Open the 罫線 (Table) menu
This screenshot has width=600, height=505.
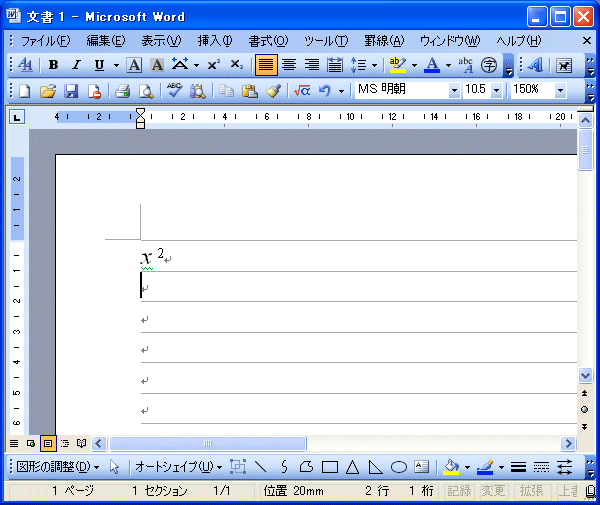point(383,41)
